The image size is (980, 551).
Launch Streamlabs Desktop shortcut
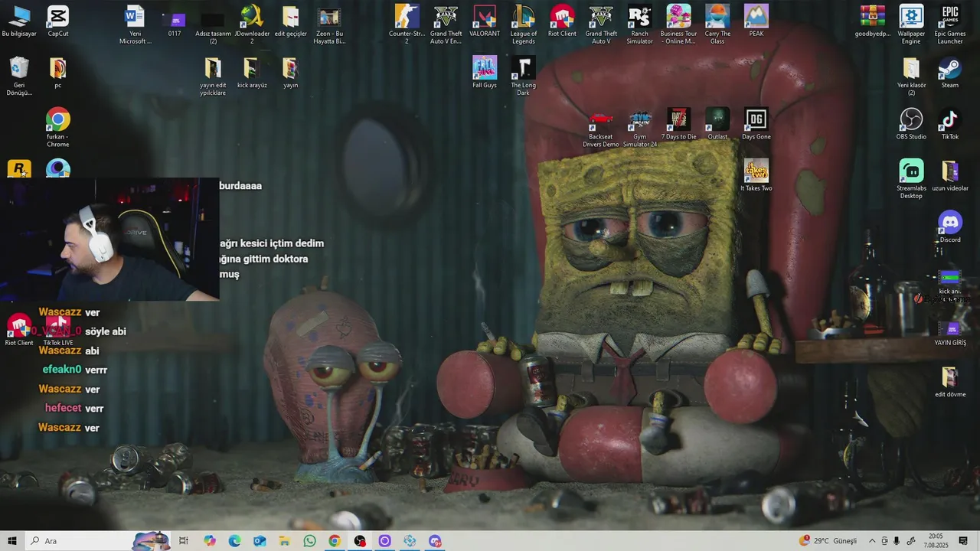[911, 179]
